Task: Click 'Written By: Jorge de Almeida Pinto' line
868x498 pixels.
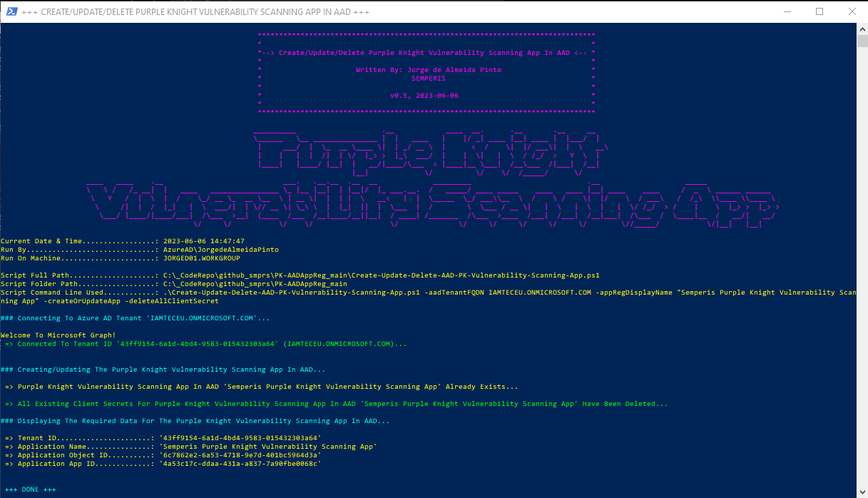Action: coord(428,70)
